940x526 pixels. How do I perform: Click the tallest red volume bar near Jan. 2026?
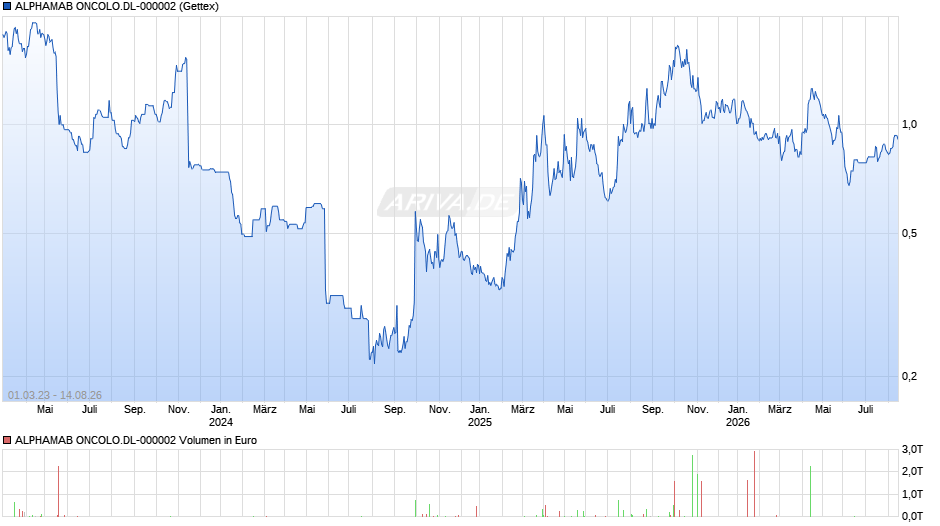point(754,484)
